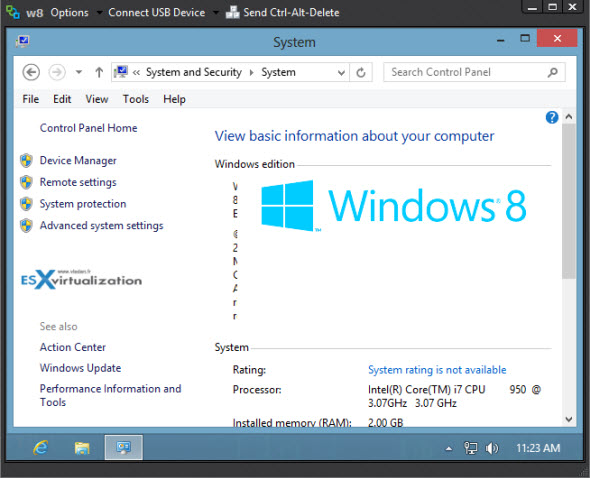Screen dimensions: 590x478
Task: Open the recent locations dropdown arrow
Action: pos(79,72)
